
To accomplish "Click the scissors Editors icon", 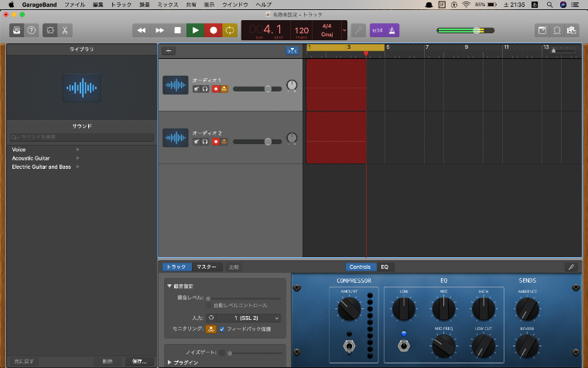I will coord(66,30).
